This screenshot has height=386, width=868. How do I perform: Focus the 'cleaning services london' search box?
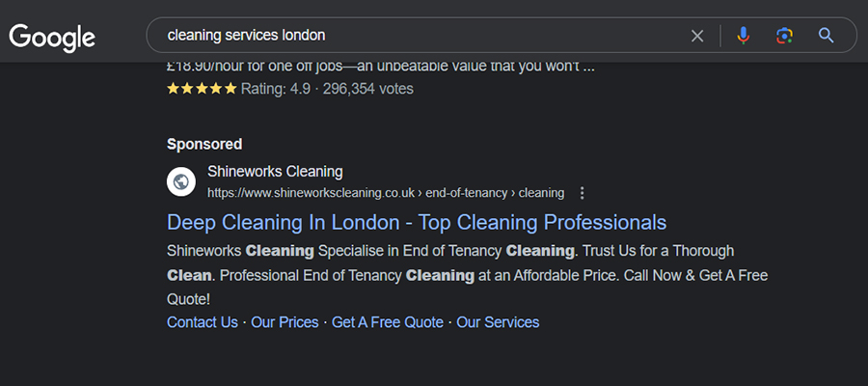tap(420, 36)
